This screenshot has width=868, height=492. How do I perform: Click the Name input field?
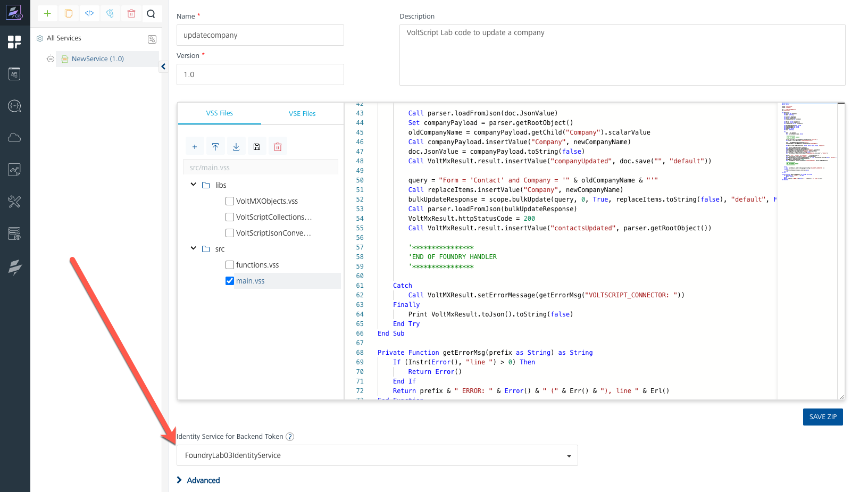pos(260,35)
